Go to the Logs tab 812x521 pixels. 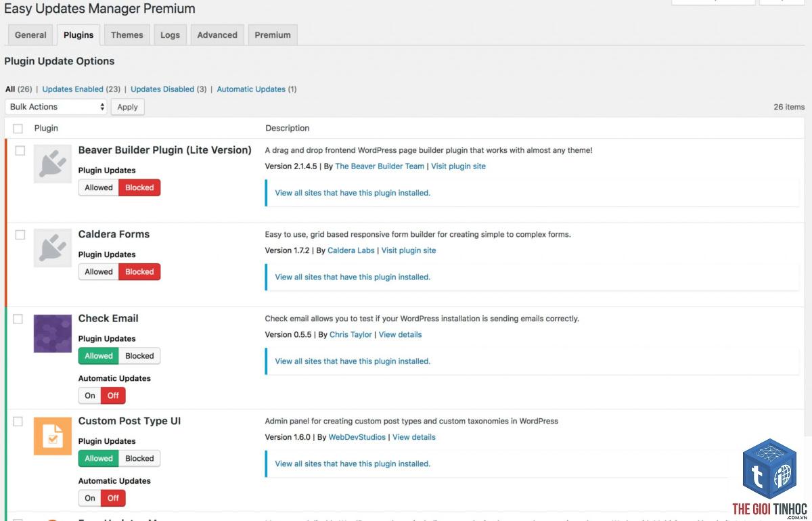170,35
